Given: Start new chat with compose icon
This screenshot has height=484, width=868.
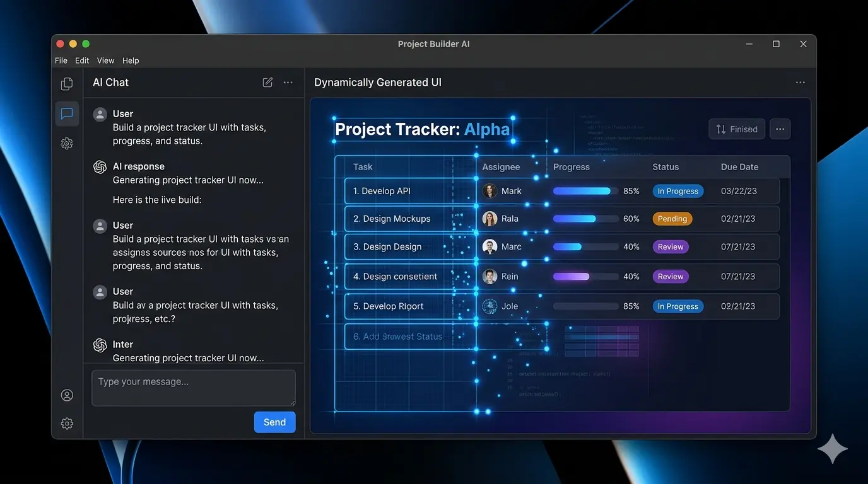Looking at the screenshot, I should click(x=267, y=83).
